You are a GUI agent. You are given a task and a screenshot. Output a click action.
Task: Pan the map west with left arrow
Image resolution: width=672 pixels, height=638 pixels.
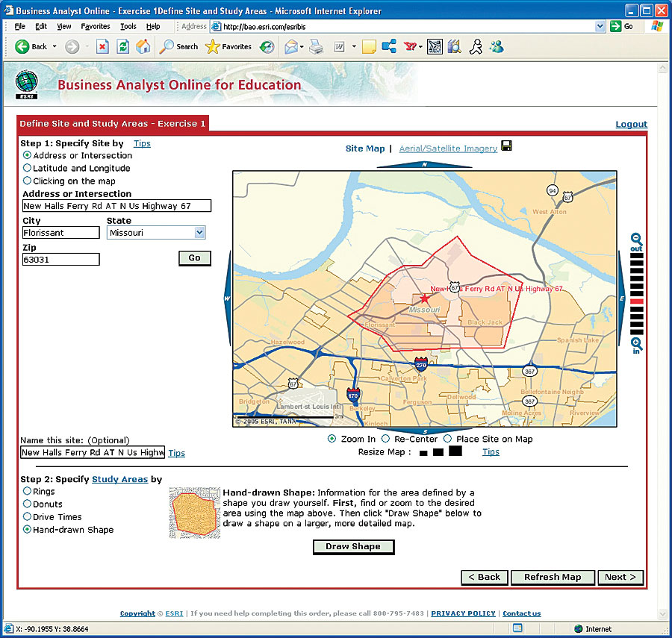[228, 298]
